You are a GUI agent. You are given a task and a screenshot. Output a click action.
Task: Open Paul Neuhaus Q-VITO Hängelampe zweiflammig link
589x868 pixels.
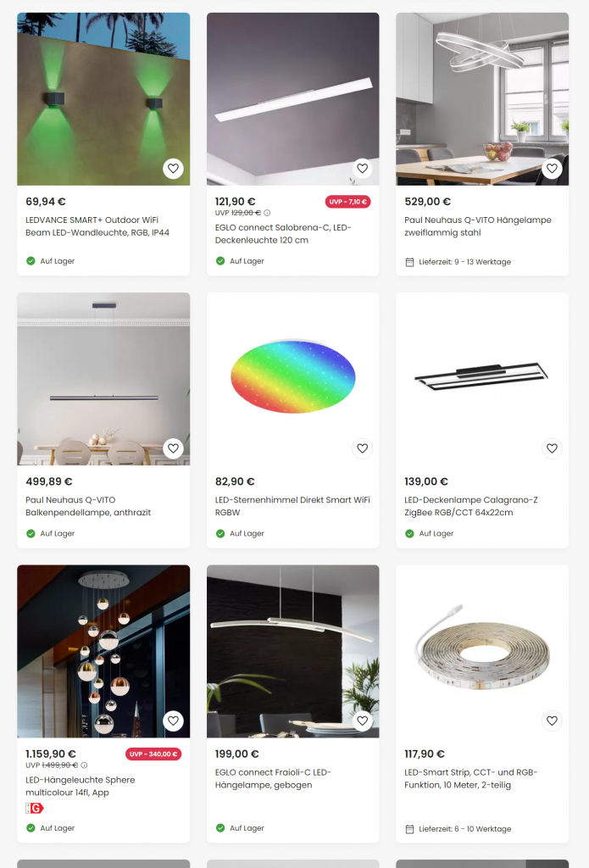coord(478,226)
